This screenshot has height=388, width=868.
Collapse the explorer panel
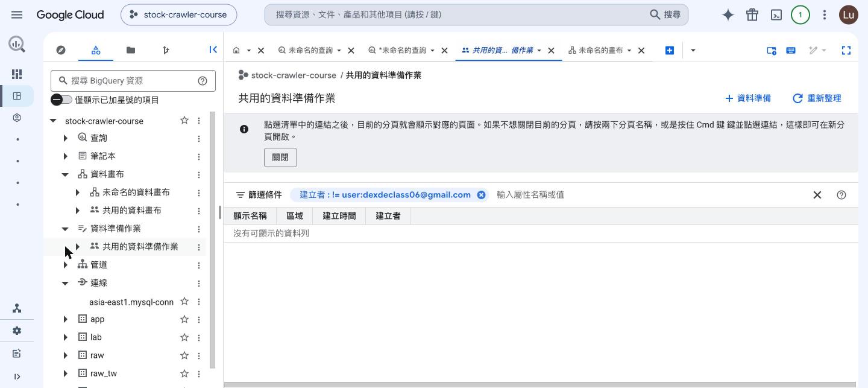coord(213,50)
